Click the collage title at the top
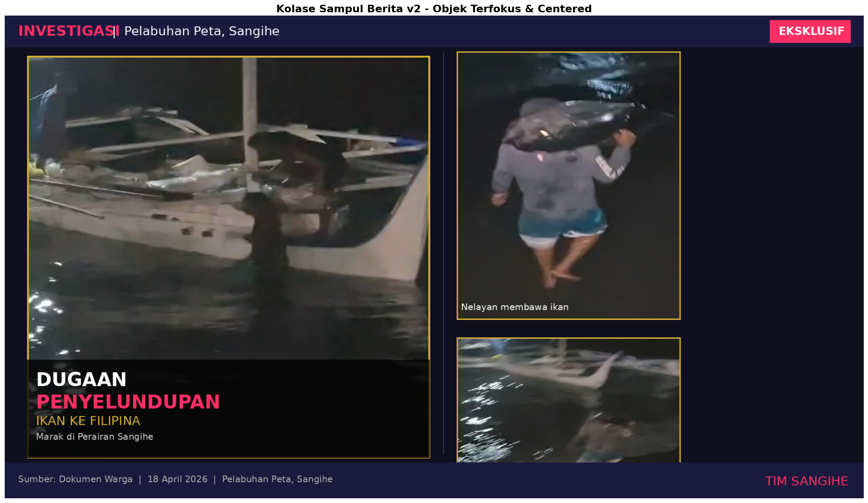868x503 pixels. pyautogui.click(x=434, y=8)
